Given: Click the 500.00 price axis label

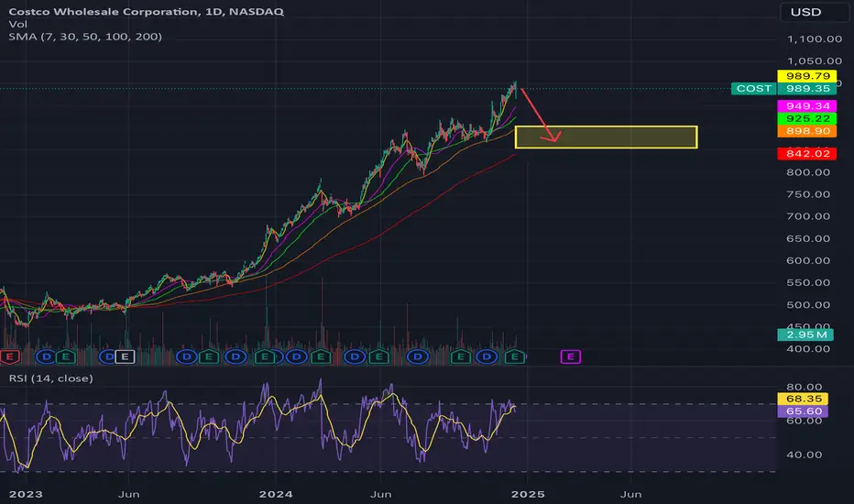Looking at the screenshot, I should coord(808,305).
